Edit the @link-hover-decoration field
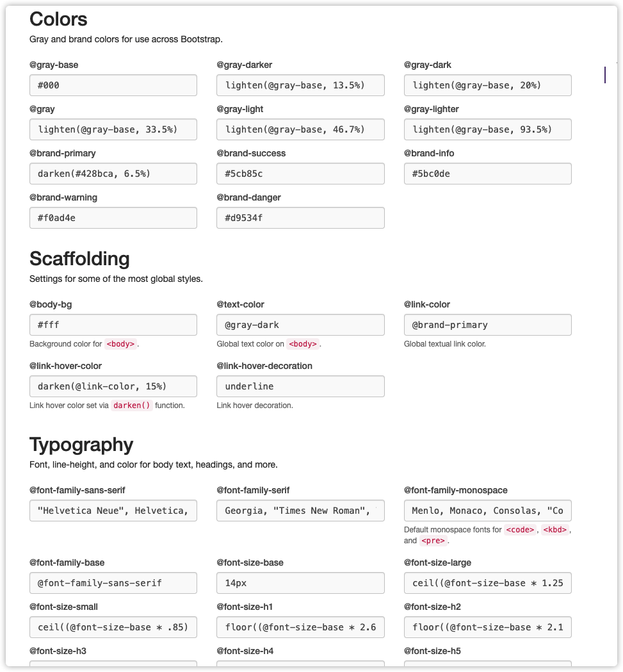This screenshot has width=623, height=672. click(x=300, y=386)
